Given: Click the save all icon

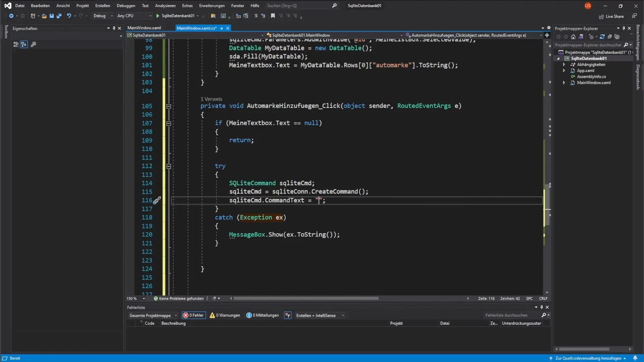Looking at the screenshot, I should [x=59, y=16].
